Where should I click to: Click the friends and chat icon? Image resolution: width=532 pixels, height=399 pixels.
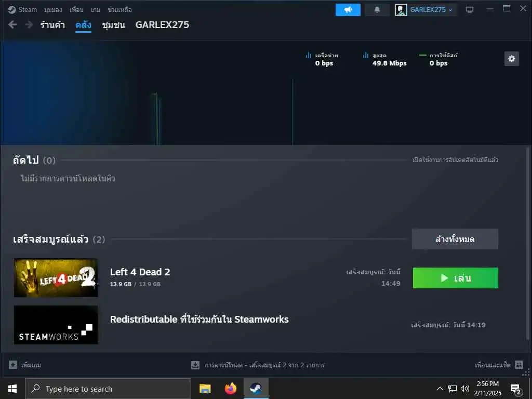[519, 365]
